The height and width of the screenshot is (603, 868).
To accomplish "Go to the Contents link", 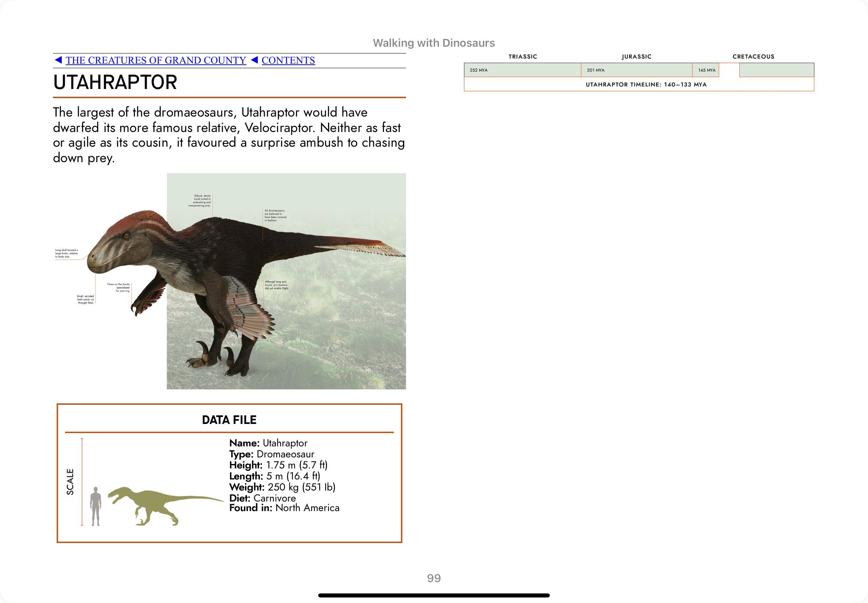I will pyautogui.click(x=288, y=60).
